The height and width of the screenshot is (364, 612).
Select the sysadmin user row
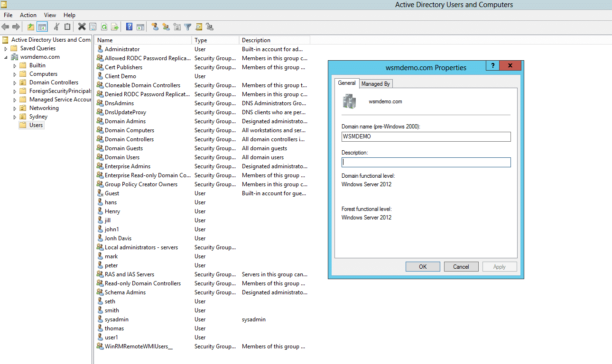(x=202, y=319)
